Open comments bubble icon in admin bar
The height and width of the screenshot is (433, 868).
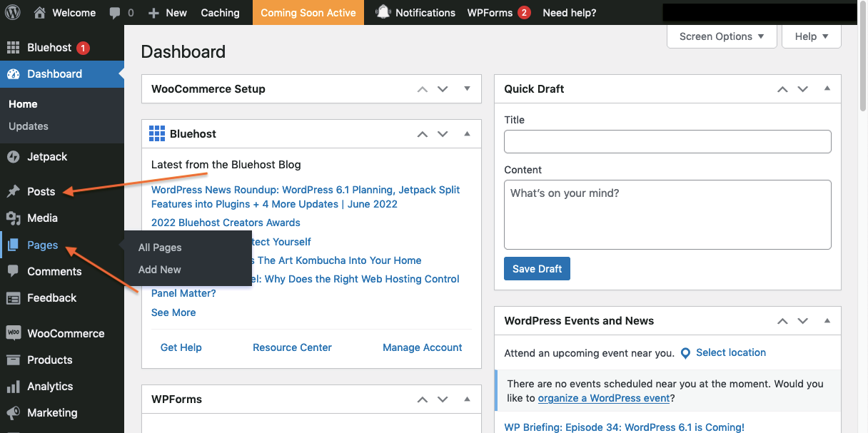(x=115, y=13)
